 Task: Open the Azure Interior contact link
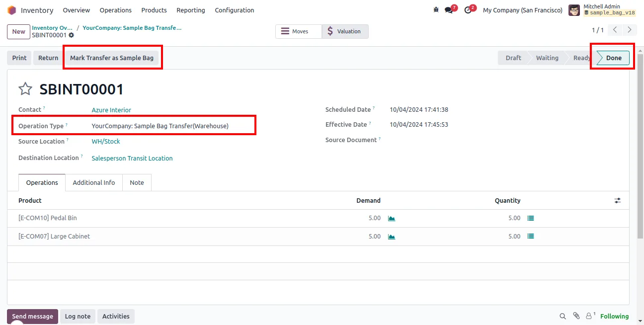(111, 110)
